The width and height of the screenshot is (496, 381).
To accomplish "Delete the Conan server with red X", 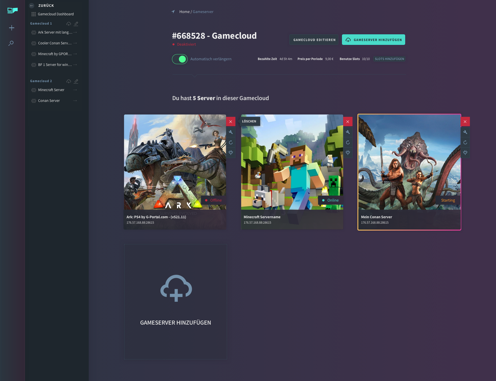I will (465, 122).
